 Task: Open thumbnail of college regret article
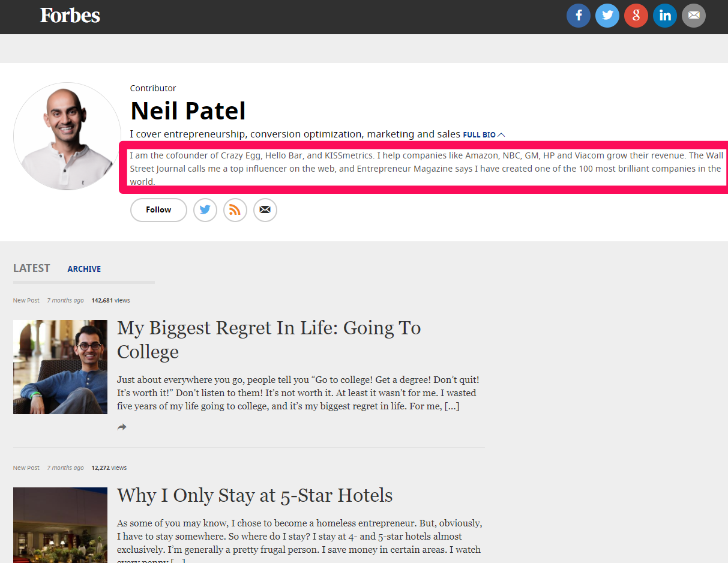coord(60,367)
